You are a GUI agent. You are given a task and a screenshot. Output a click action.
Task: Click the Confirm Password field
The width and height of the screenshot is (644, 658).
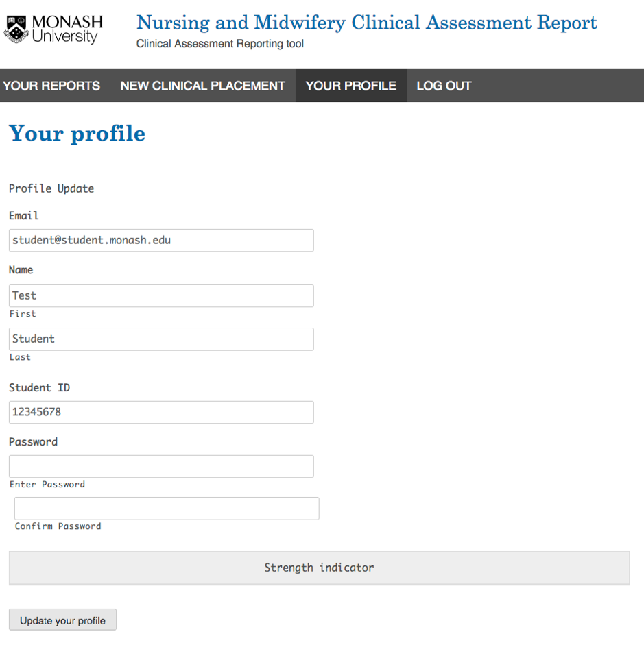click(167, 508)
